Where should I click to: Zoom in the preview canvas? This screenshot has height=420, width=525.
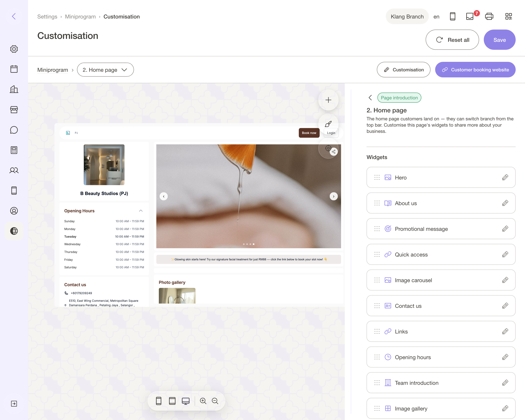pos(203,401)
